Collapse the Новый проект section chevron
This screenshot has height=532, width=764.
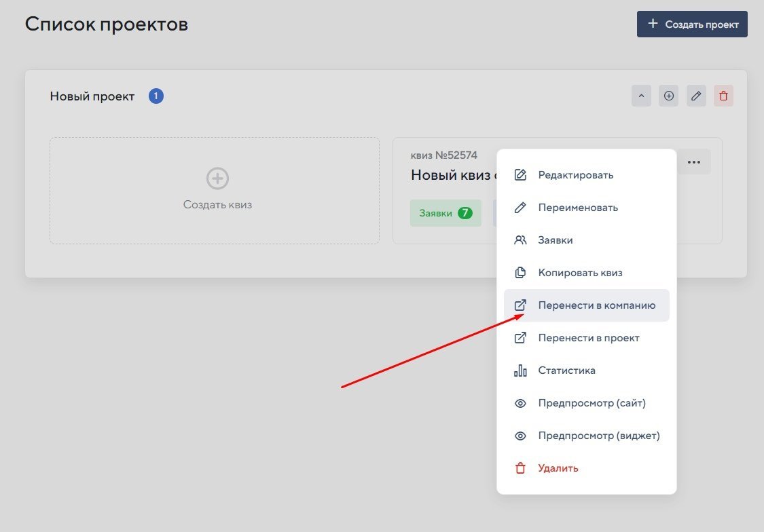[641, 96]
